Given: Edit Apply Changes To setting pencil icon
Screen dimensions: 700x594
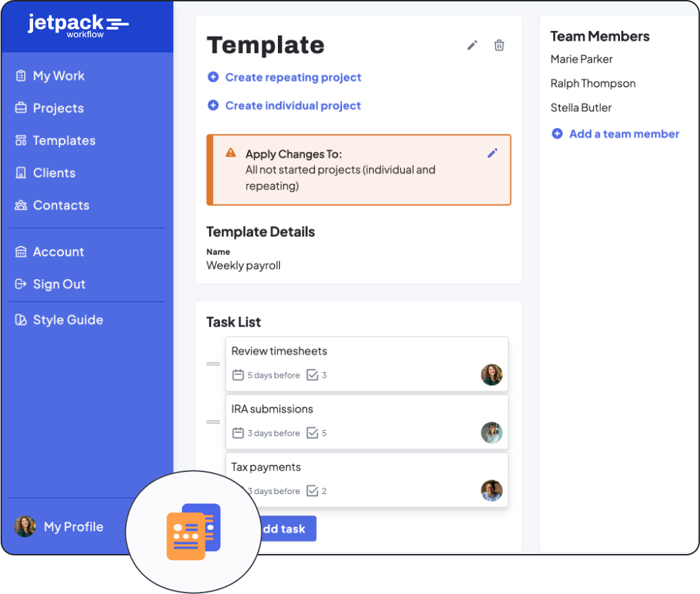Looking at the screenshot, I should point(492,153).
